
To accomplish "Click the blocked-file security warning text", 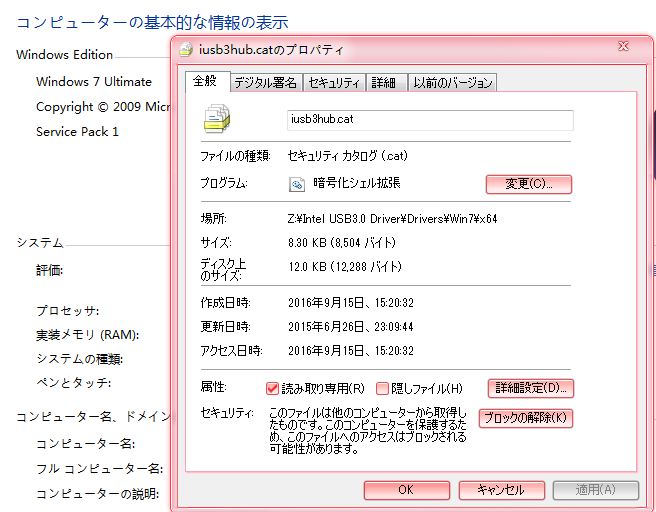I will point(367,431).
